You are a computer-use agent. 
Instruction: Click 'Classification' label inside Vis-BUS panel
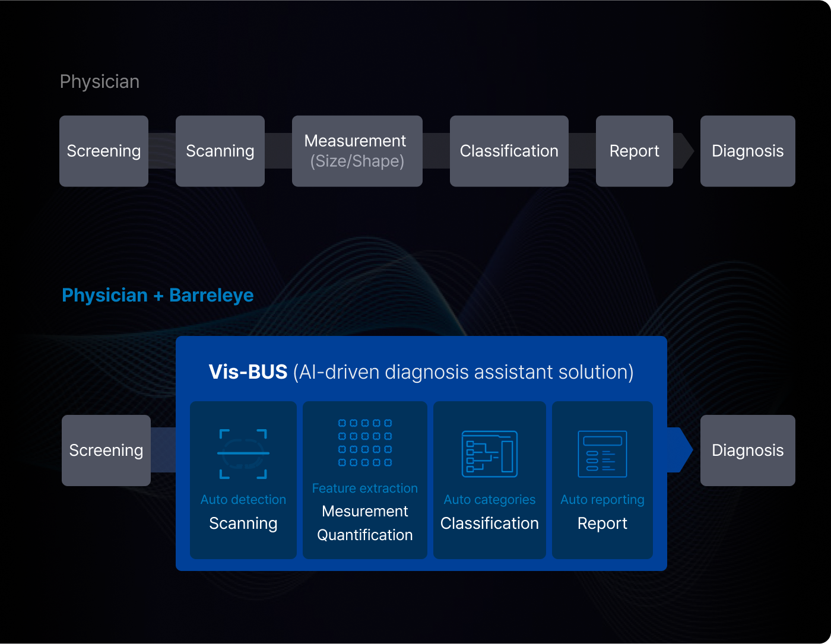tap(490, 523)
